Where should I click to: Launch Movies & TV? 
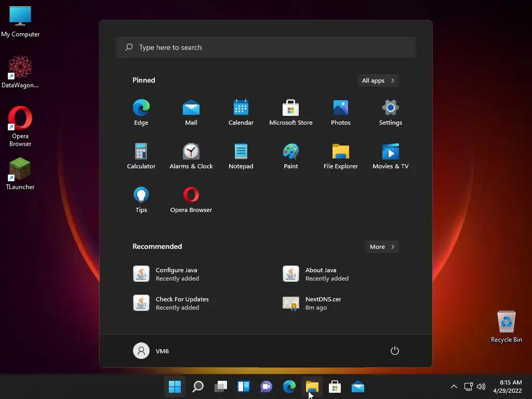(x=391, y=156)
